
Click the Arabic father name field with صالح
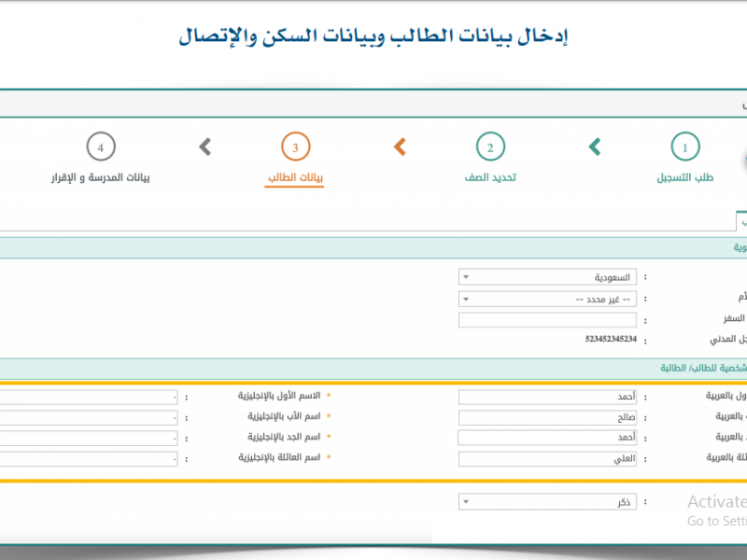(547, 417)
